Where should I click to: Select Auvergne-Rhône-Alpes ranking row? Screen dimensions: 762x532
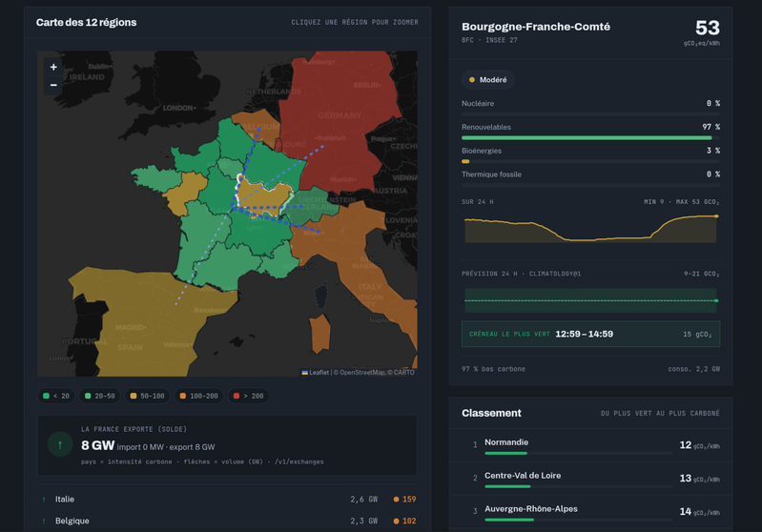point(590,512)
